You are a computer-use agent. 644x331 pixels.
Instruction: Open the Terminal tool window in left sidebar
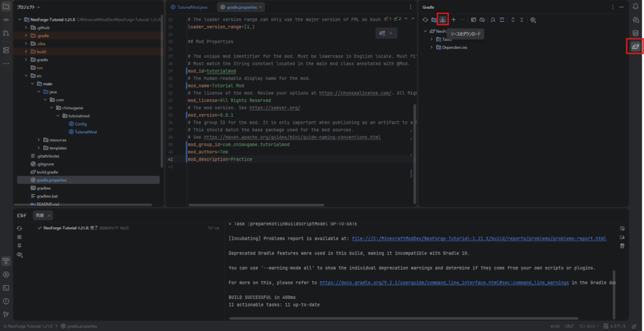pyautogui.click(x=6, y=288)
